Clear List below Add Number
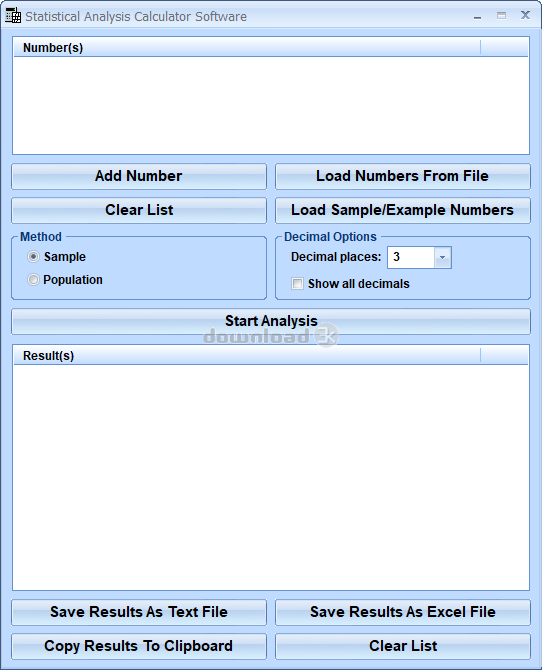 click(x=139, y=210)
